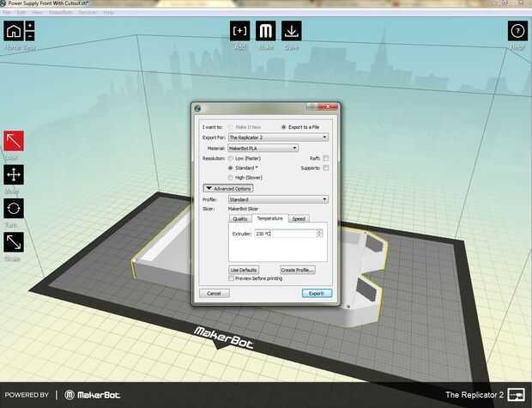Click the Save download icon
Viewport: 532px width, 408px height.
(x=292, y=31)
